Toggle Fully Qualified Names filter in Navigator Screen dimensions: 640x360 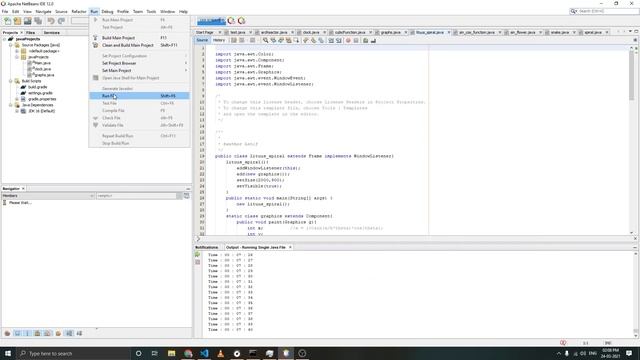tap(58, 333)
